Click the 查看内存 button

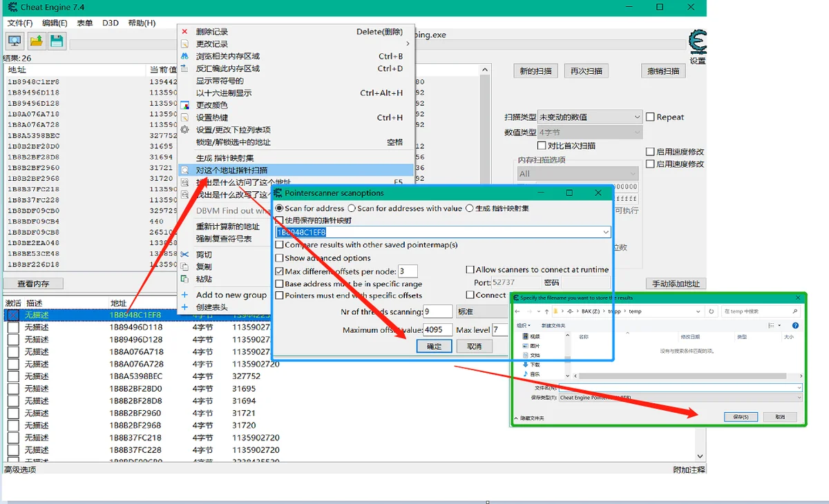[x=32, y=284]
